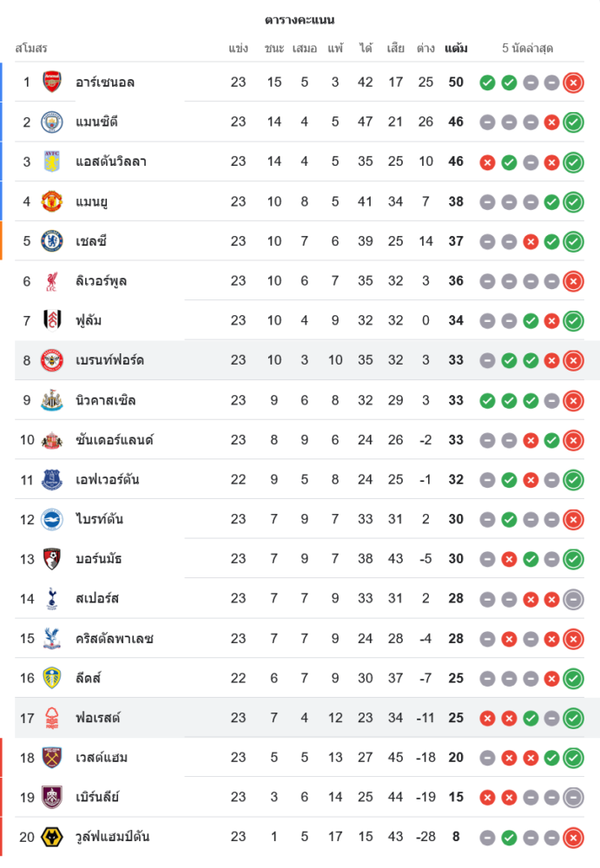600x868 pixels.
Task: Open the ฟูแล่ม team link
Action: pyautogui.click(x=89, y=321)
